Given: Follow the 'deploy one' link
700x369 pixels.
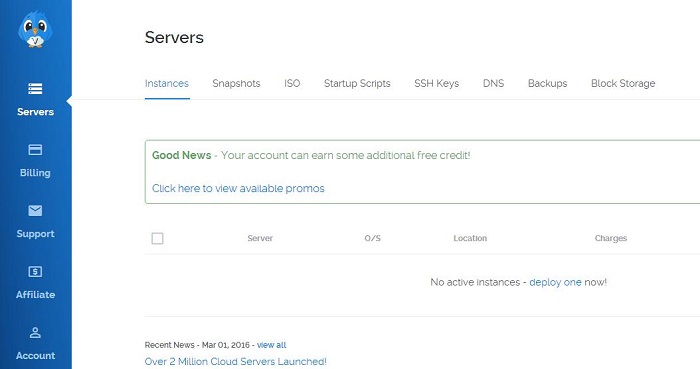Looking at the screenshot, I should click(555, 282).
